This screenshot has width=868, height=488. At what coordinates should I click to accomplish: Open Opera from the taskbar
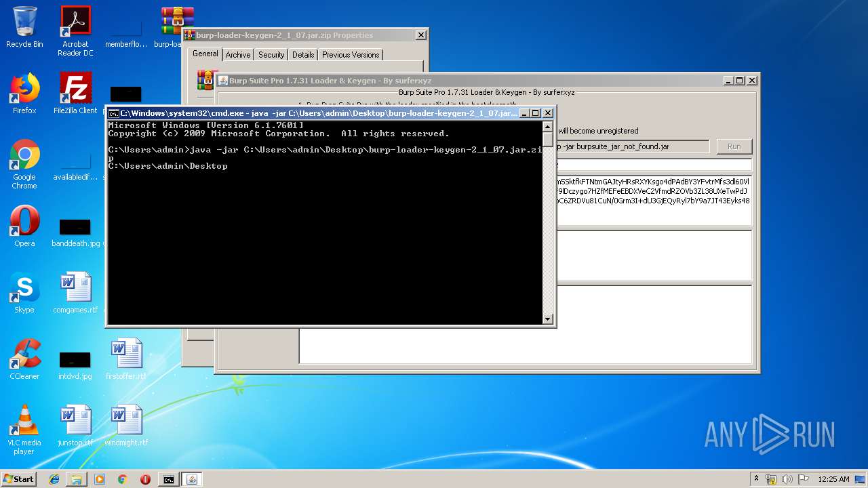pos(145,479)
